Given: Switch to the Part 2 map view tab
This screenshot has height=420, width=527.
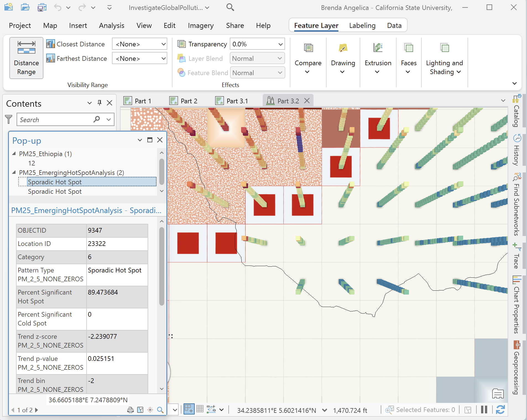Looking at the screenshot, I should click(183, 101).
